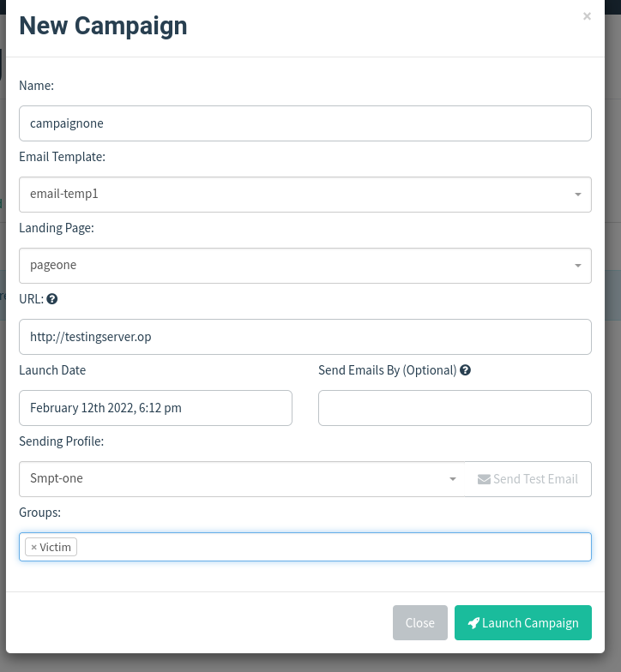Expand the Landing Page dropdown arrow
Screen dimensions: 621x672
point(578,266)
